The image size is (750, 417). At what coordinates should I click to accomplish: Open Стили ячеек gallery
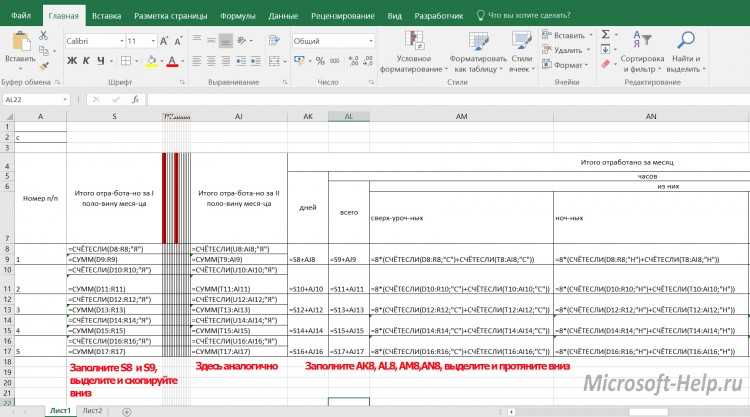(521, 52)
